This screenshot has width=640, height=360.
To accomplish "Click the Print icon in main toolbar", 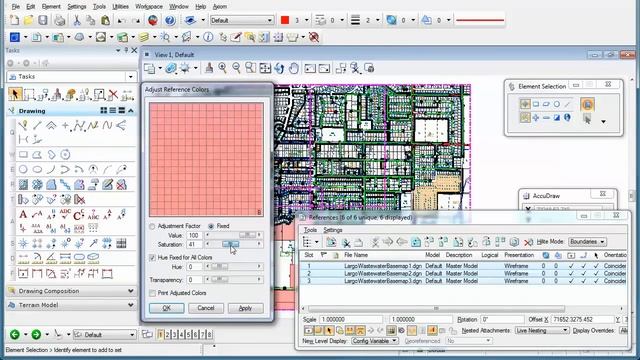I will 60,20.
